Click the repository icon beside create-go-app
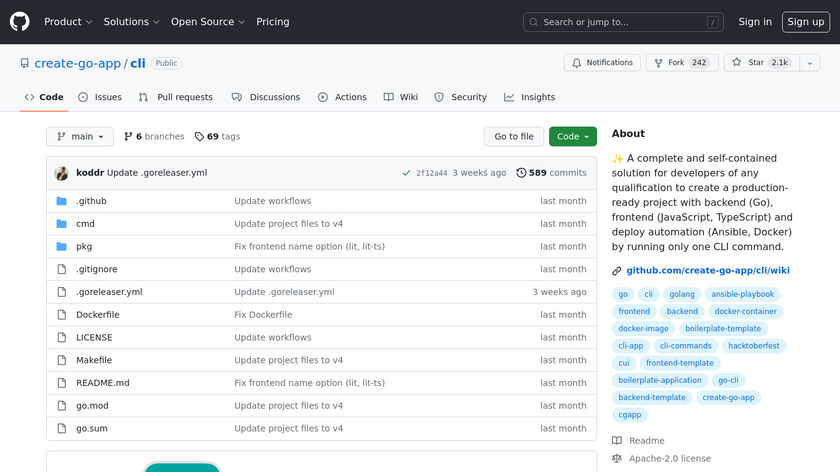This screenshot has height=472, width=840. click(25, 63)
